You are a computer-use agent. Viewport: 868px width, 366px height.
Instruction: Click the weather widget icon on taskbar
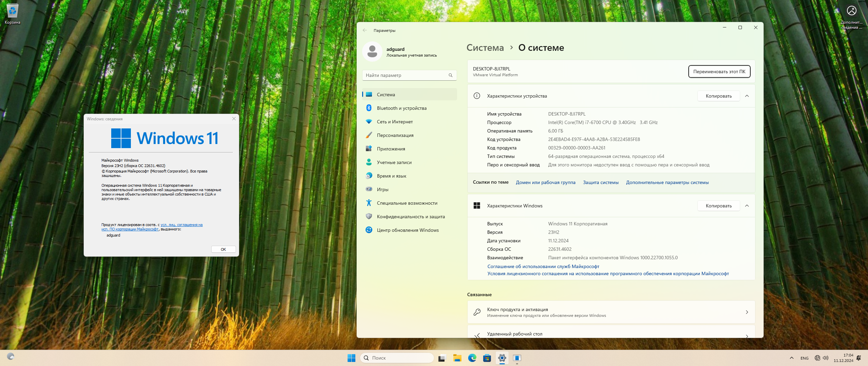11,356
